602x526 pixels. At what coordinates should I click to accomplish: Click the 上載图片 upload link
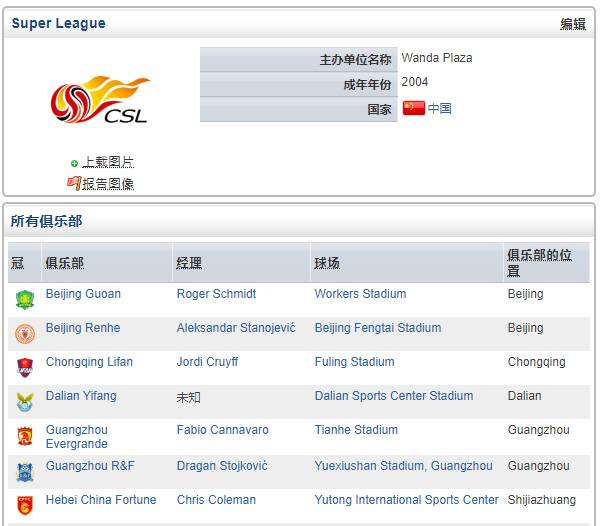coord(108,162)
